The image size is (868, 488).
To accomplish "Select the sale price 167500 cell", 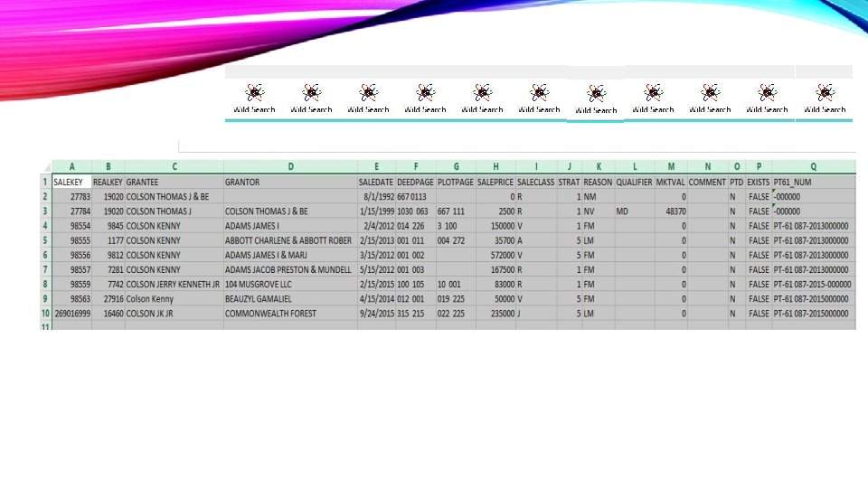I will 496,269.
